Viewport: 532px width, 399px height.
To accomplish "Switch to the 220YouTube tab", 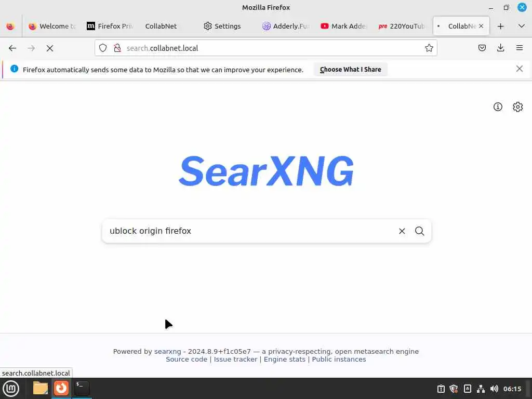I will click(x=402, y=26).
